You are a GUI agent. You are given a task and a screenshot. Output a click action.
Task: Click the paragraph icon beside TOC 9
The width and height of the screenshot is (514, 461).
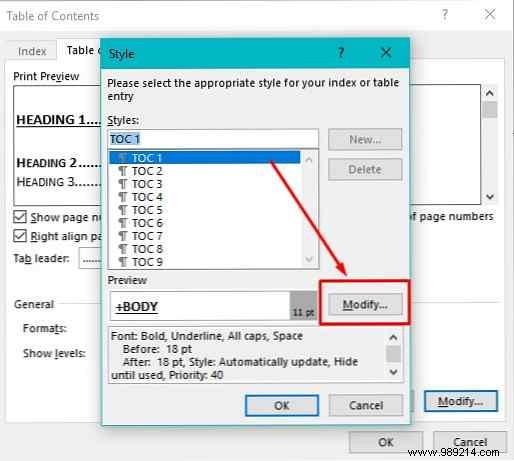point(123,262)
